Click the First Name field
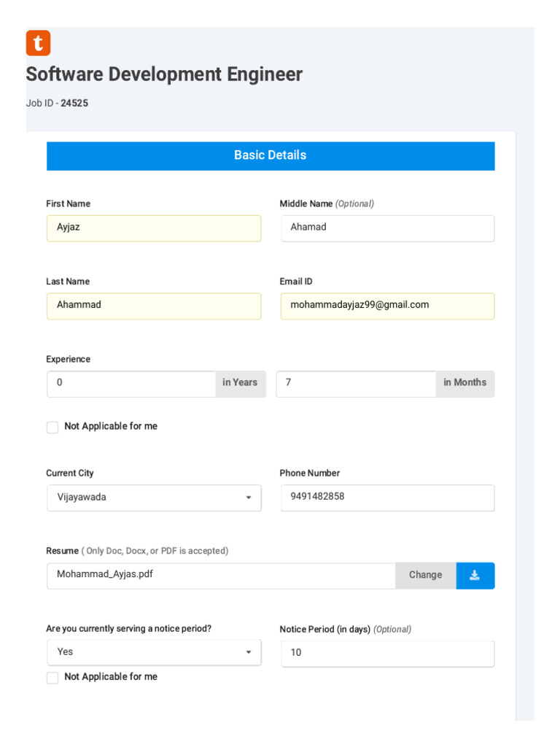The width and height of the screenshot is (560, 747). pos(154,228)
